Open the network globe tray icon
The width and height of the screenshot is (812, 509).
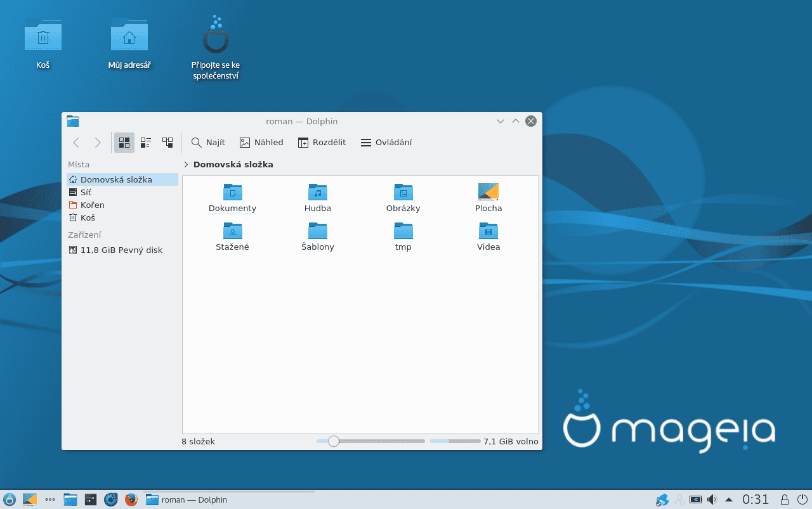coord(662,499)
